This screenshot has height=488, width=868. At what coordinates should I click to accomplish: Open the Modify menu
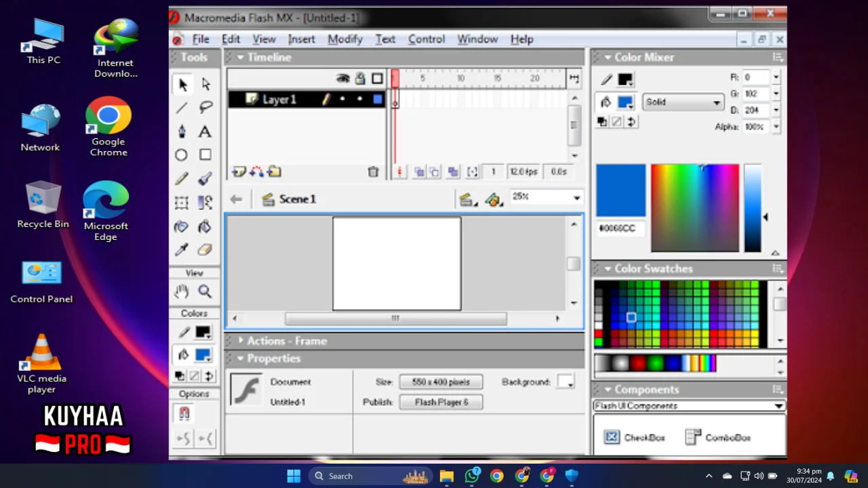[x=345, y=39]
